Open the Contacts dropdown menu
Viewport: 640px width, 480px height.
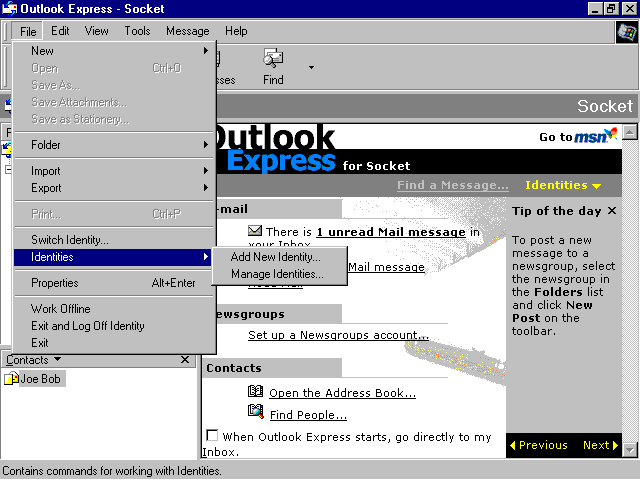pyautogui.click(x=33, y=360)
